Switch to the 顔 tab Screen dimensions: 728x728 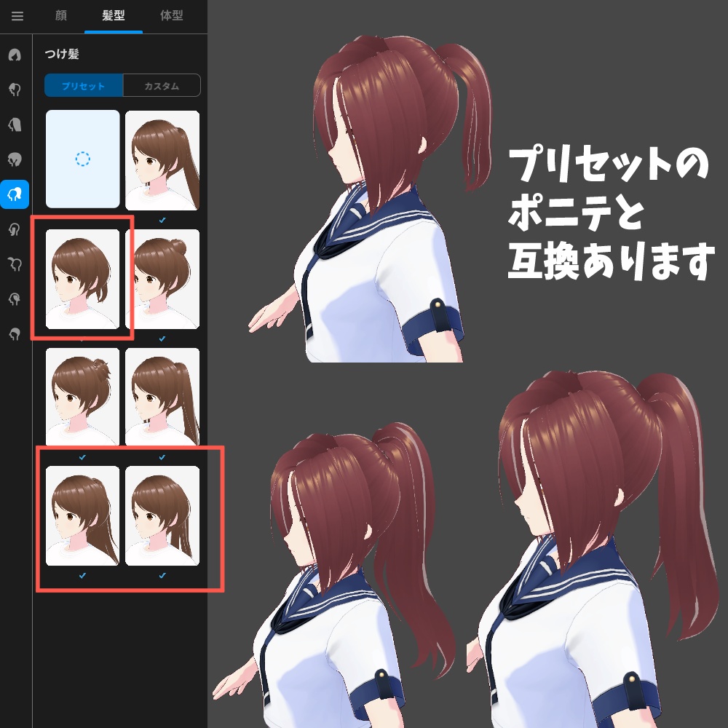61,16
